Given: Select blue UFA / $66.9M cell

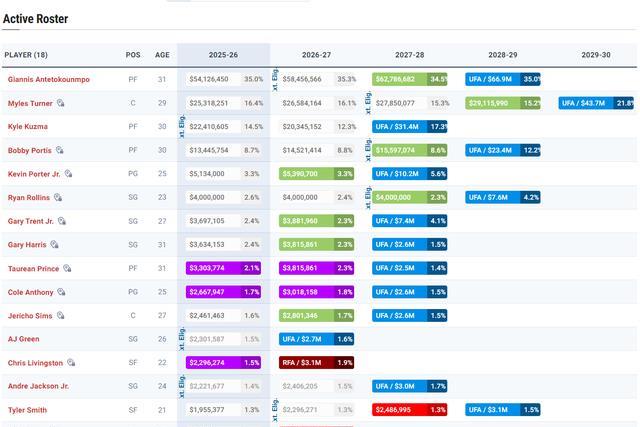Looking at the screenshot, I should click(503, 79).
